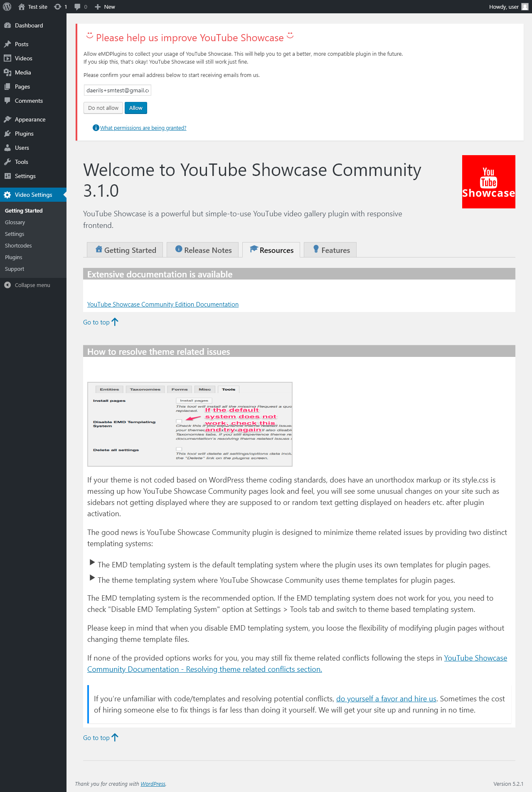The image size is (532, 792).
Task: Click the Comments sidebar icon
Action: (7, 101)
